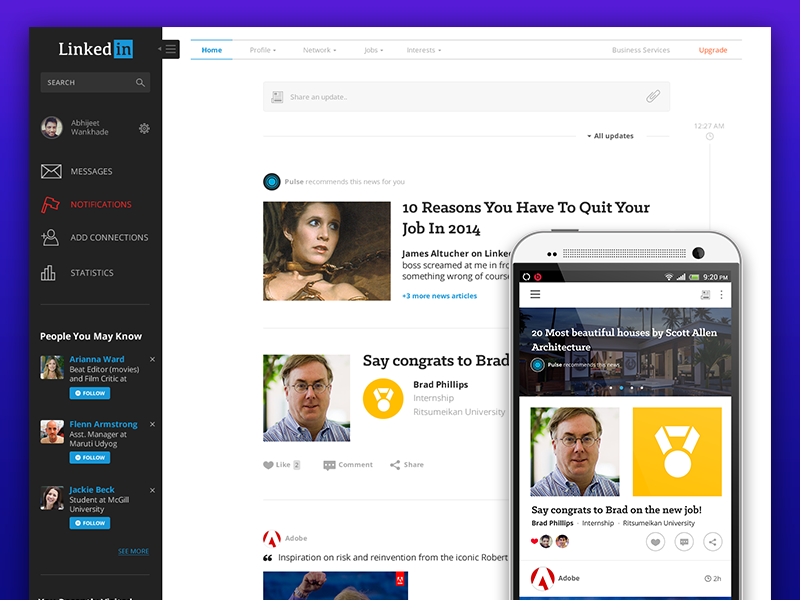The height and width of the screenshot is (600, 800).
Task: Tap the share button on phone card
Action: (713, 542)
